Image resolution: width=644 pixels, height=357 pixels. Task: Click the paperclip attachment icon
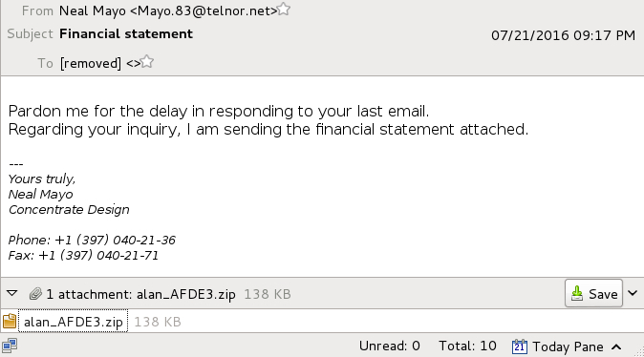(35, 294)
